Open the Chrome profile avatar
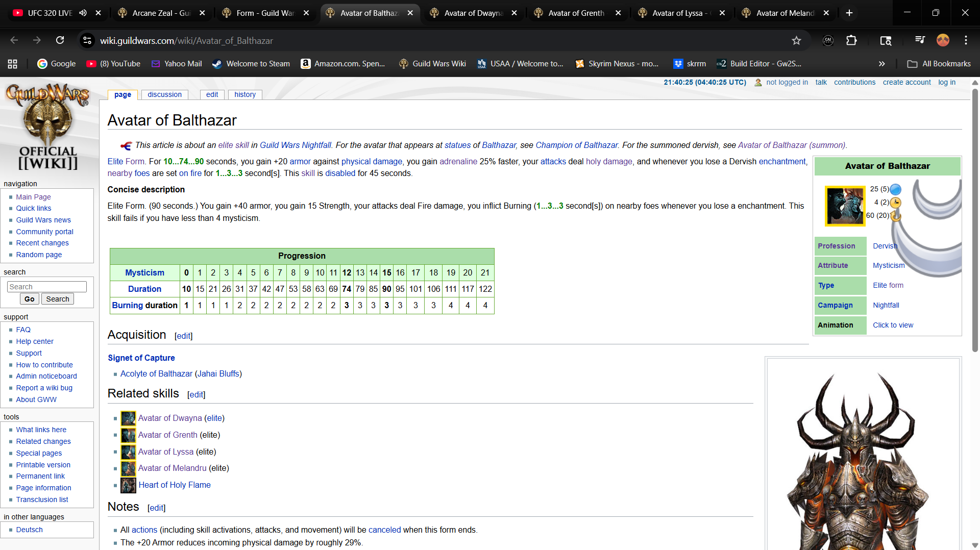 click(943, 40)
